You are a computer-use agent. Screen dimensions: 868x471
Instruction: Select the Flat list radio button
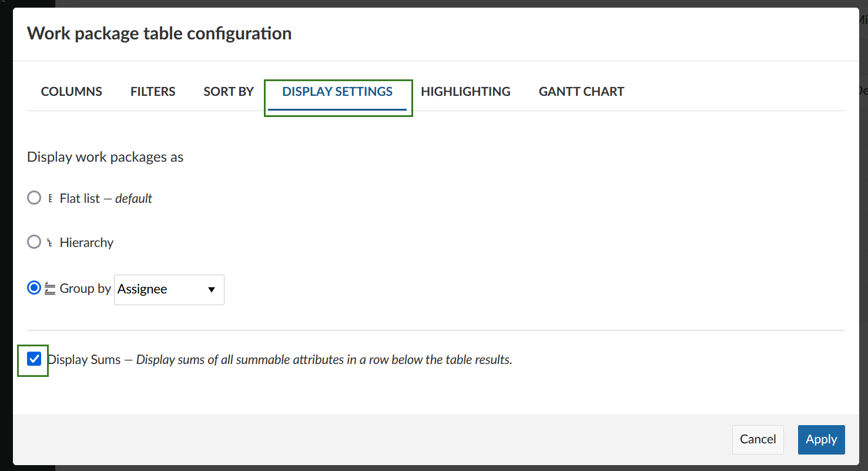(34, 198)
